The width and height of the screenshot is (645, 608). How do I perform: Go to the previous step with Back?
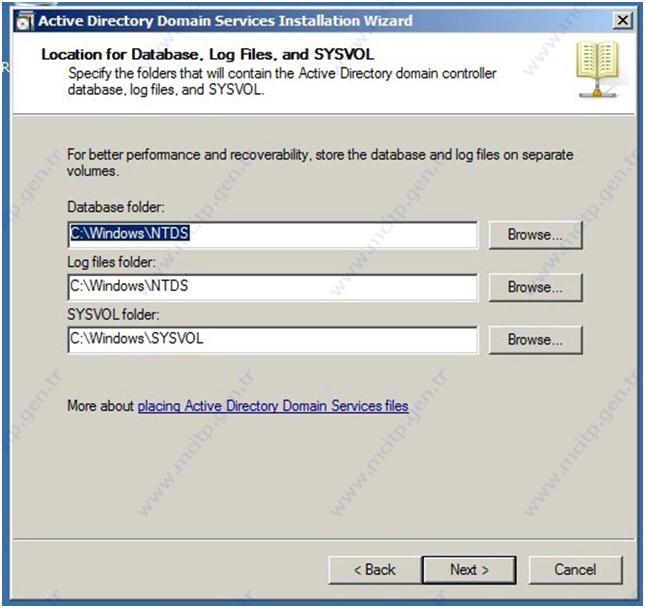click(375, 570)
